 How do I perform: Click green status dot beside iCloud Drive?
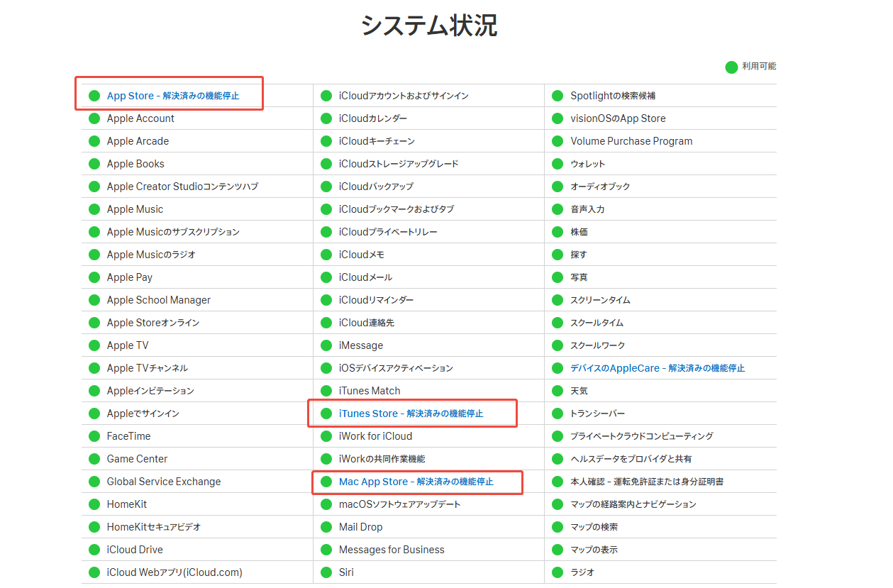pyautogui.click(x=94, y=550)
